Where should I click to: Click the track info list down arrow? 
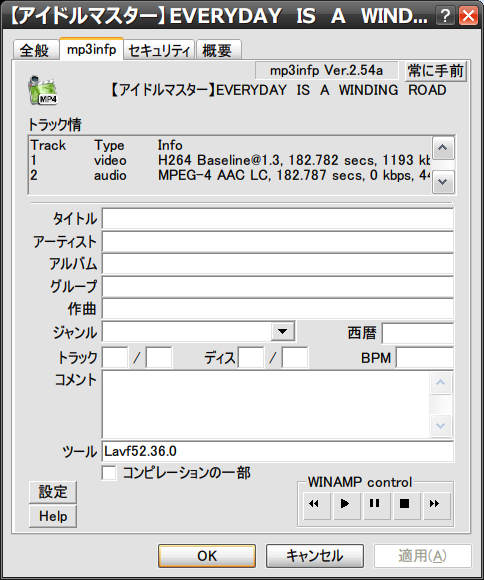(443, 182)
